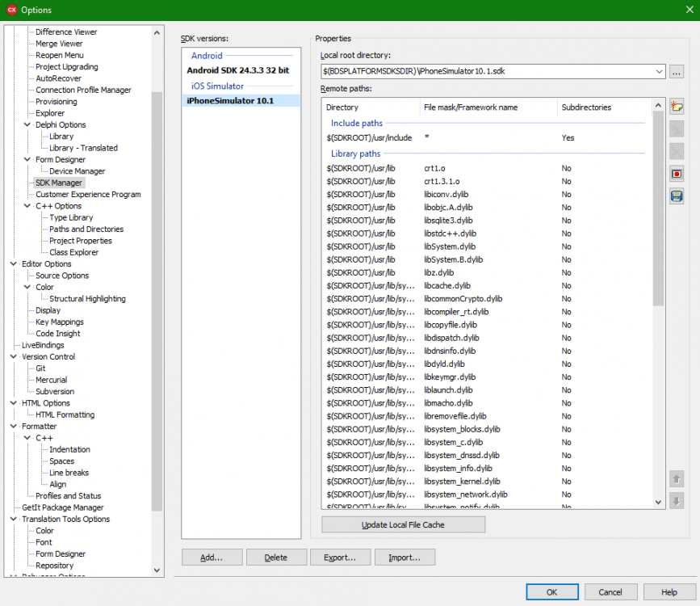Browse for local root directory with ellipsis button
This screenshot has width=700, height=606.
677,71
